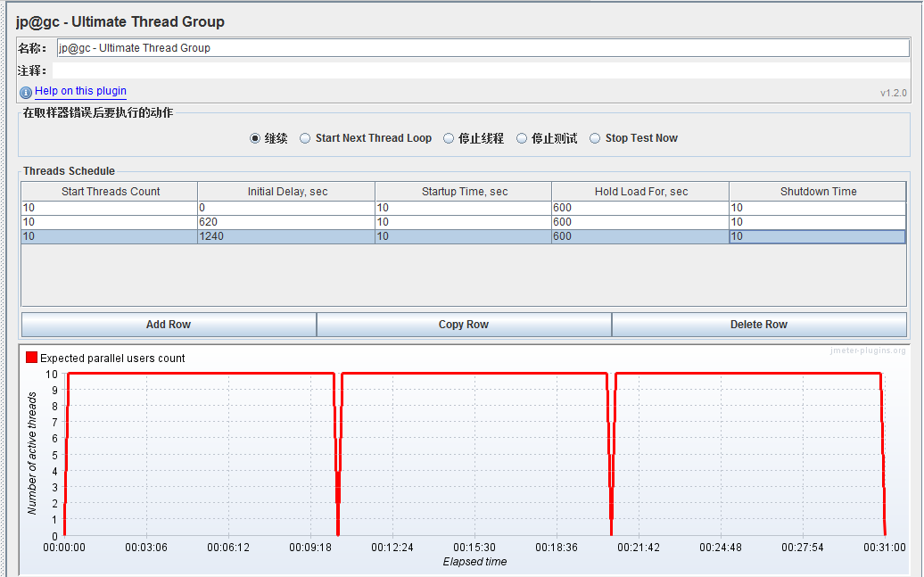The image size is (924, 577).
Task: Select Shutdown Time cell in 1240 row
Action: coord(817,236)
